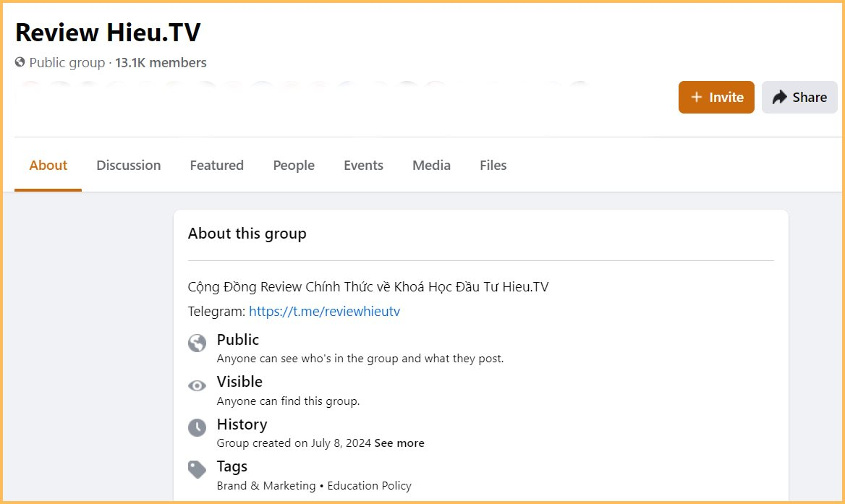Open the t.me/reviewhieutv Telegram link
This screenshot has width=845, height=504.
[324, 311]
